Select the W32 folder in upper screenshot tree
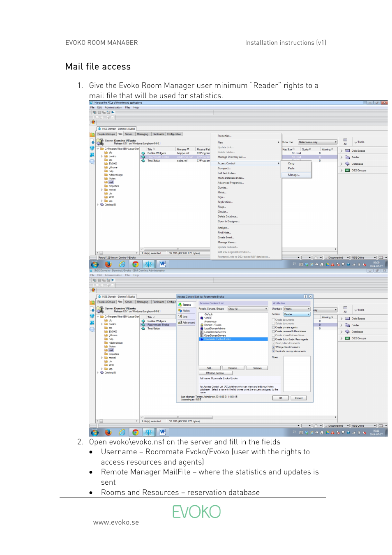Viewport: 392px width, 555px height. coord(111,197)
